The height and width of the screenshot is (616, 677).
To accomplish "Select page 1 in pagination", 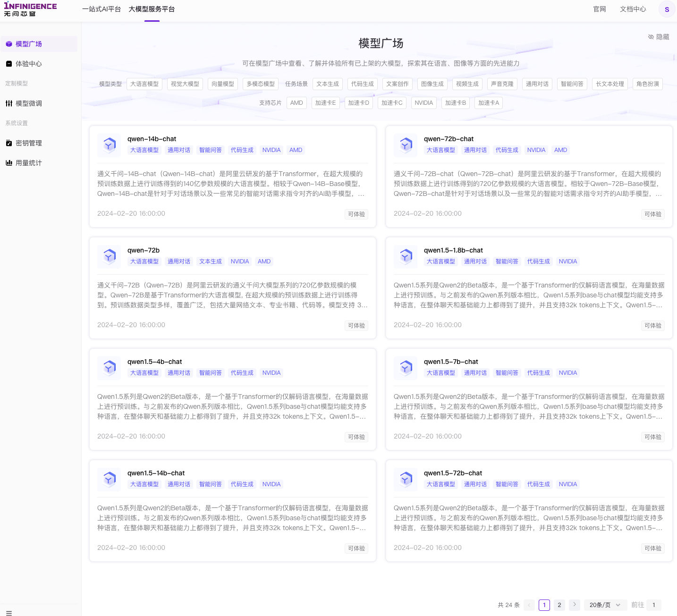I will coord(544,605).
